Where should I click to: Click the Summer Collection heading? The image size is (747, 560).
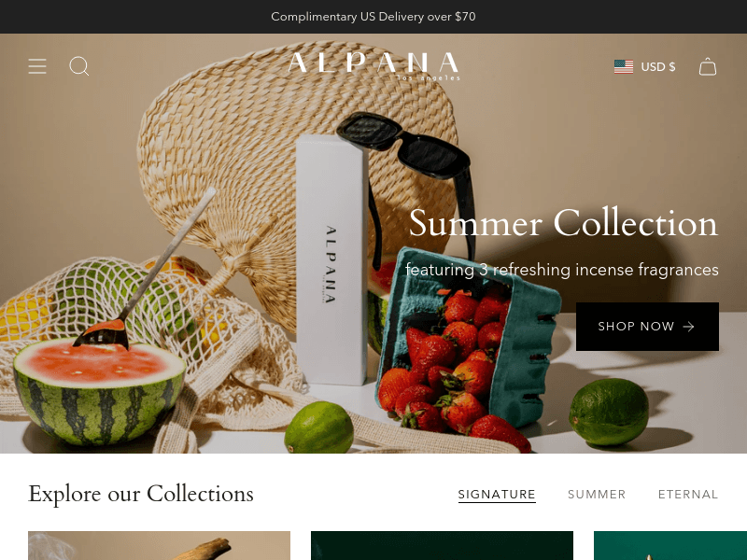coord(564,222)
